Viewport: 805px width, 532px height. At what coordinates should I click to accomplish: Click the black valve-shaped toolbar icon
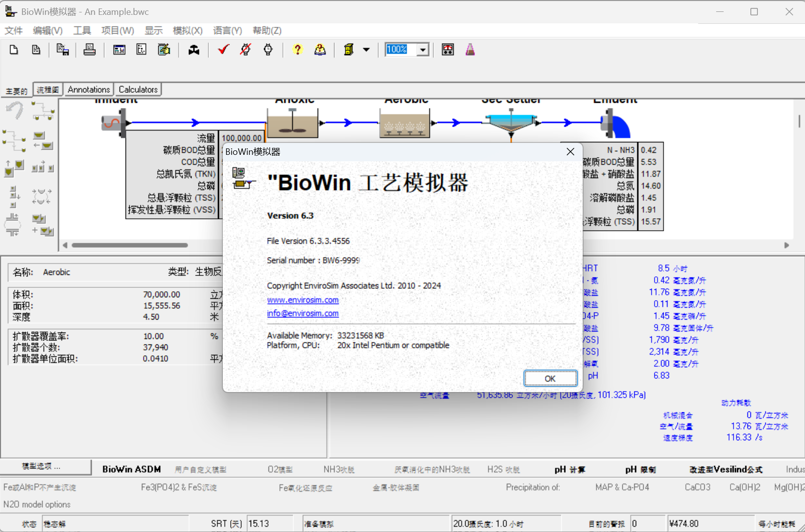tap(194, 50)
